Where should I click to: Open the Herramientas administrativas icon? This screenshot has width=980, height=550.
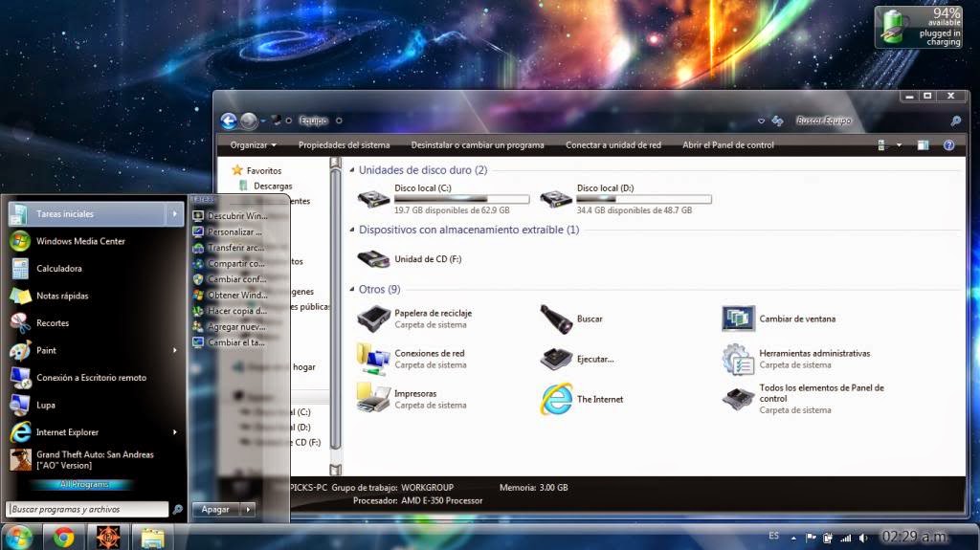(738, 359)
